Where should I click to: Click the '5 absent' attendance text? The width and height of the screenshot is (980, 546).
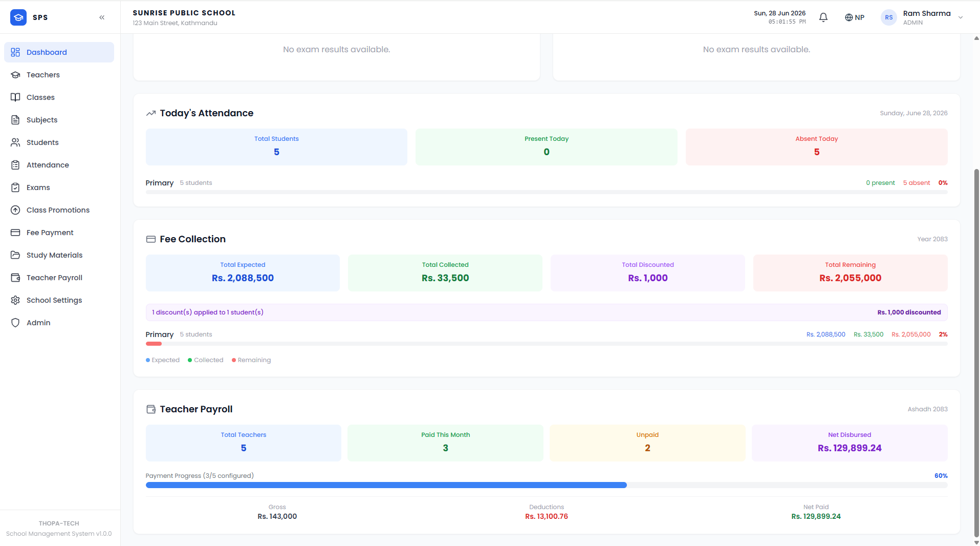[x=917, y=183]
